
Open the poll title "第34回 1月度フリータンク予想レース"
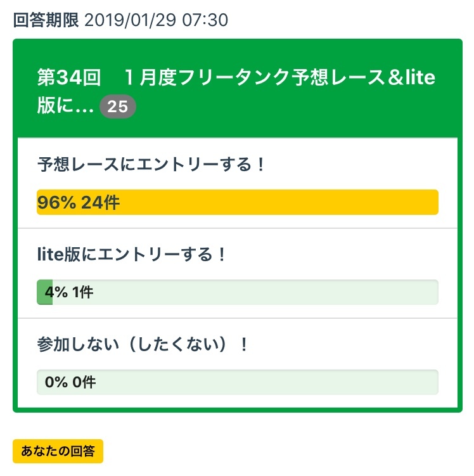[236, 79]
